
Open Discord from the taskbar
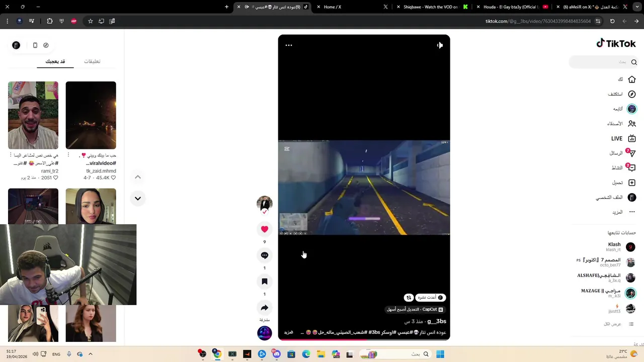[x=277, y=354]
